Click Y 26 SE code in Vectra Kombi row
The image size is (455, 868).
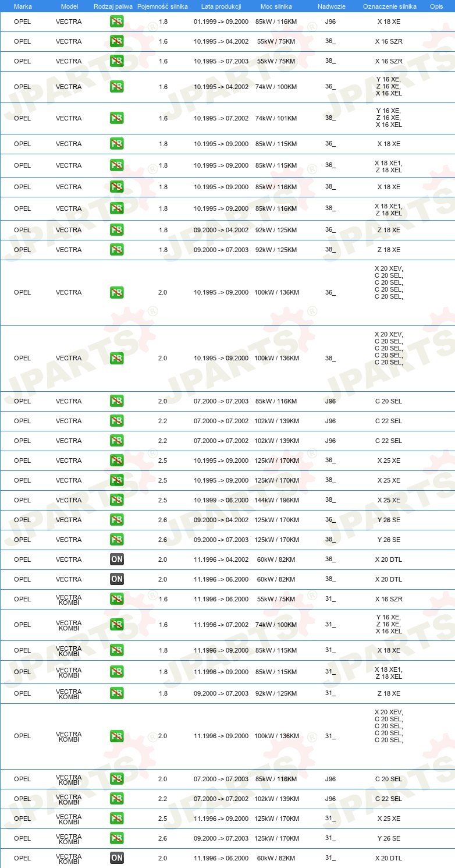(x=389, y=838)
